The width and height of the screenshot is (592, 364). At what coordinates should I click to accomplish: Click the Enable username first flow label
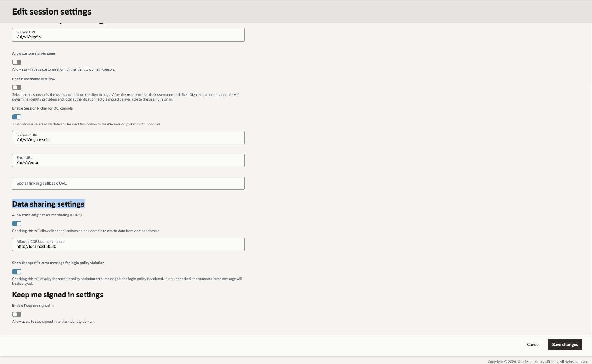34,79
